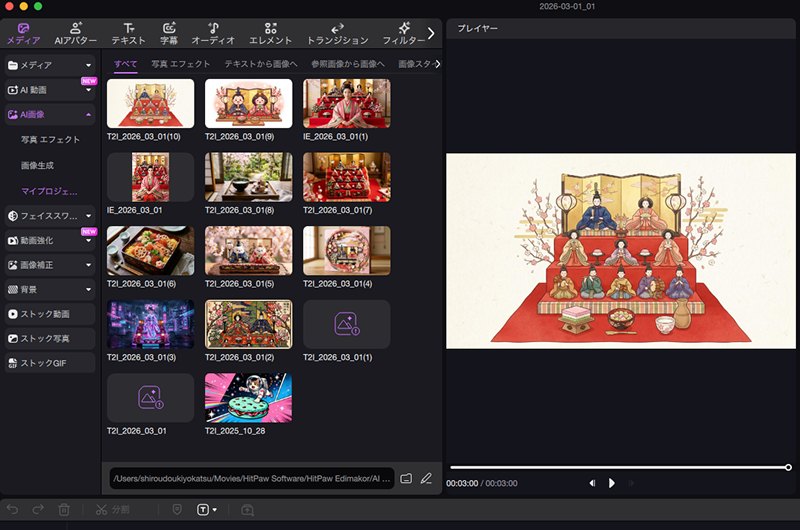Open the エレメント elements panel
The height and width of the screenshot is (530, 800).
pyautogui.click(x=270, y=33)
